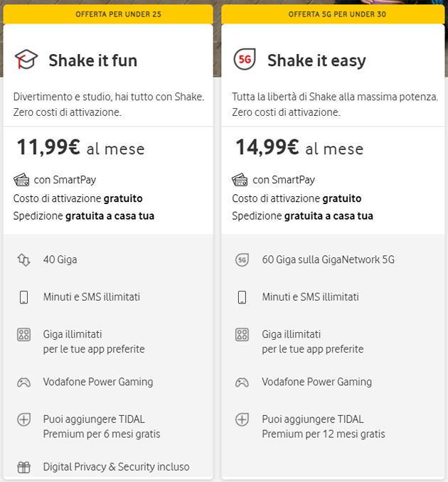Click Vodafone Power Gaming in Shake it easy

click(x=316, y=382)
